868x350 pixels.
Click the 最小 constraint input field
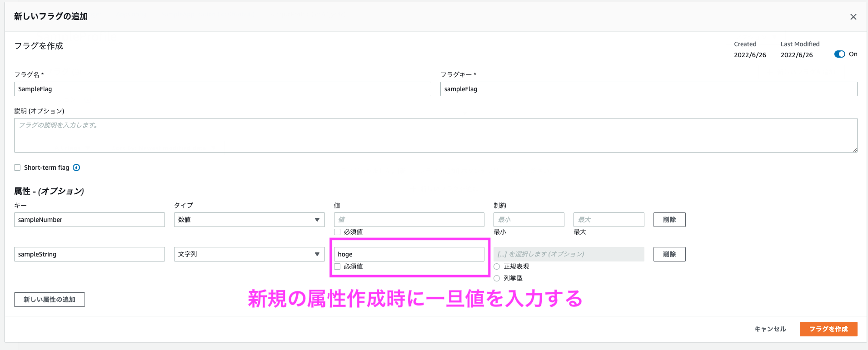(x=529, y=220)
